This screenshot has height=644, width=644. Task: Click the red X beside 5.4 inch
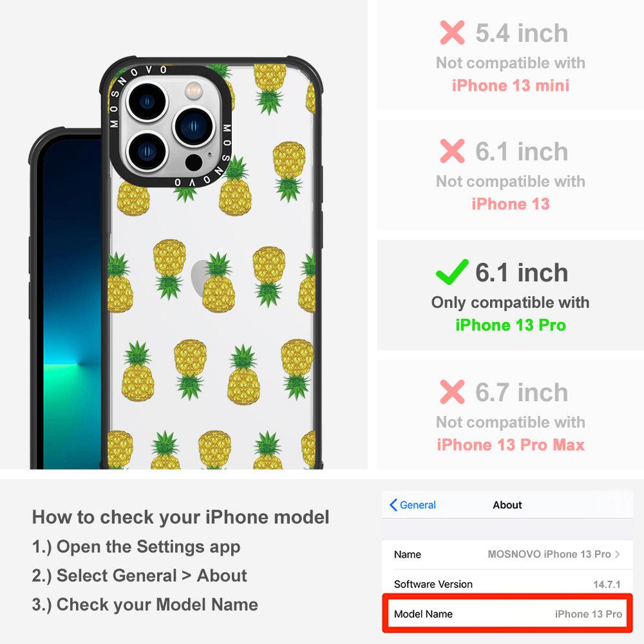[x=452, y=32]
